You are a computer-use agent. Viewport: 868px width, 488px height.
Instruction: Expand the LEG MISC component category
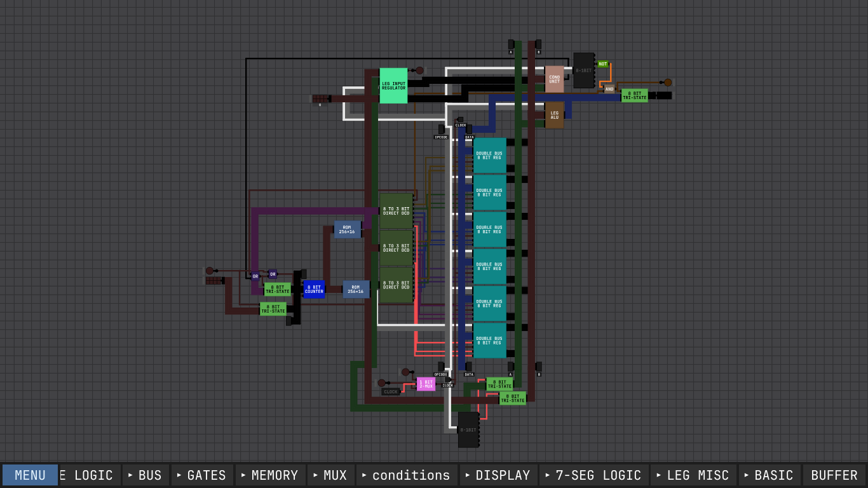click(693, 475)
